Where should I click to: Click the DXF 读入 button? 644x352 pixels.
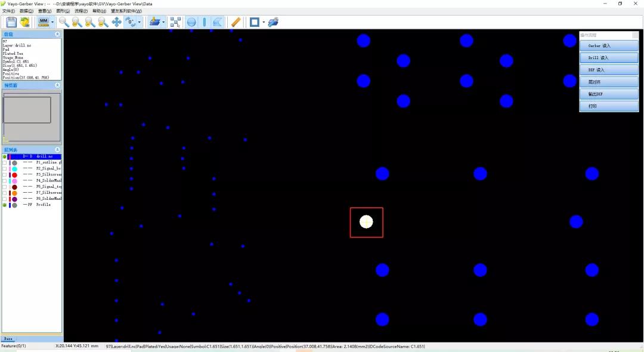point(609,70)
